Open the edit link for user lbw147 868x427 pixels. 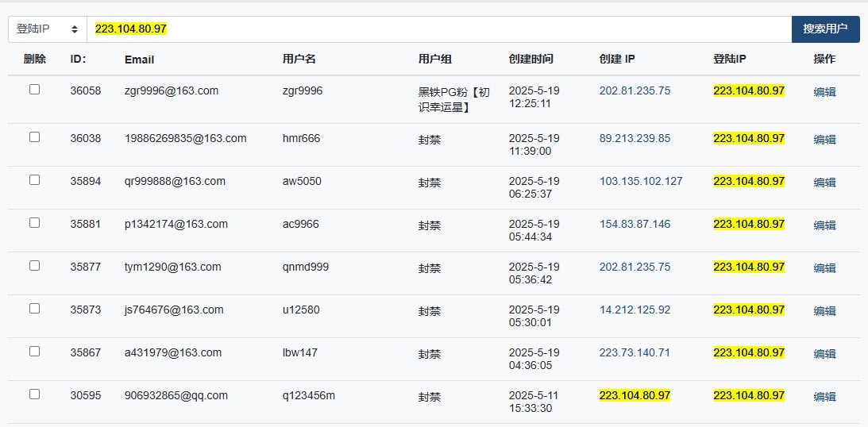coord(824,353)
